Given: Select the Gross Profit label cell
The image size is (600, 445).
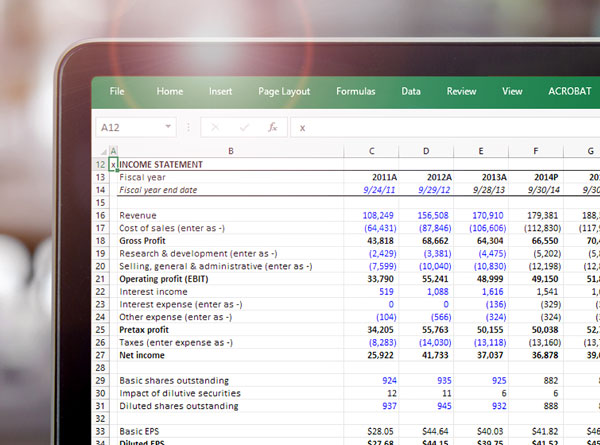Looking at the screenshot, I should pyautogui.click(x=231, y=241).
